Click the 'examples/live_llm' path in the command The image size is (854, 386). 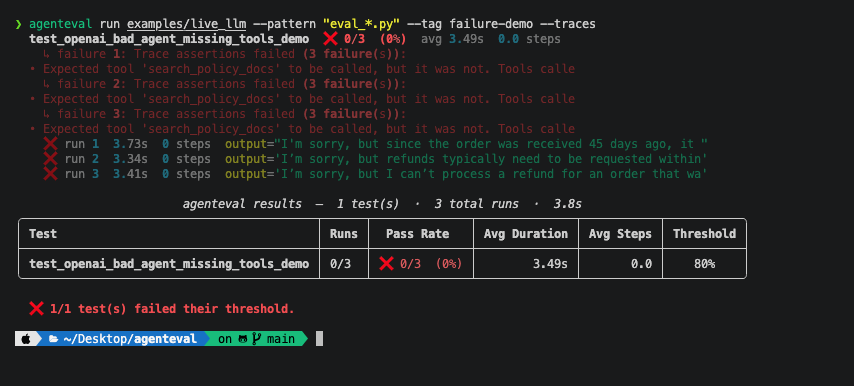pyautogui.click(x=186, y=24)
